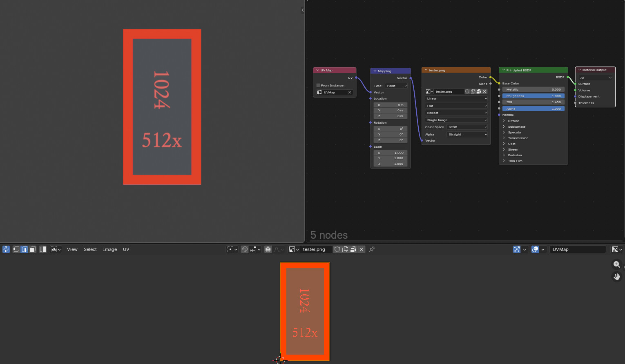Image resolution: width=625 pixels, height=364 pixels.
Task: Toggle gizmo display in UV editor
Action: [517, 249]
